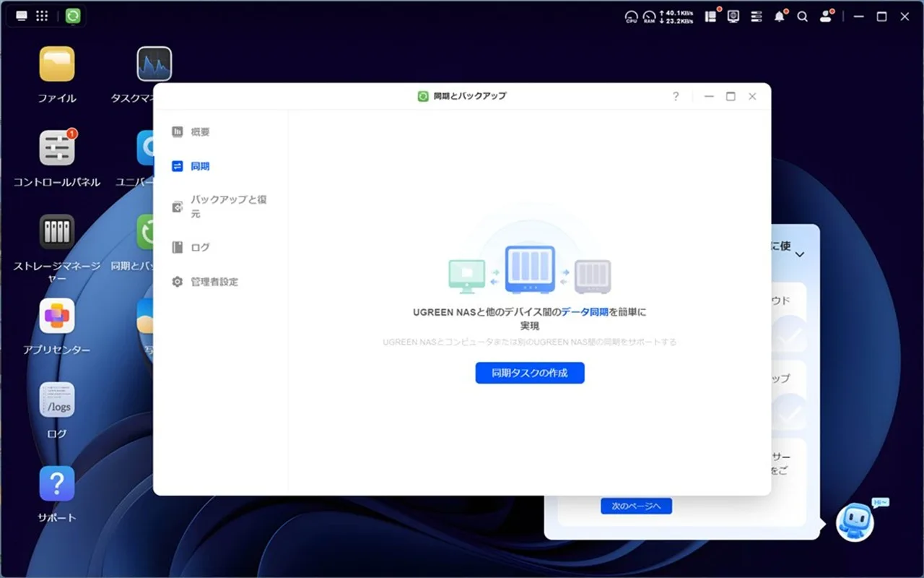Open ログ in the sync app sidebar
This screenshot has width=924, height=578.
pos(200,247)
